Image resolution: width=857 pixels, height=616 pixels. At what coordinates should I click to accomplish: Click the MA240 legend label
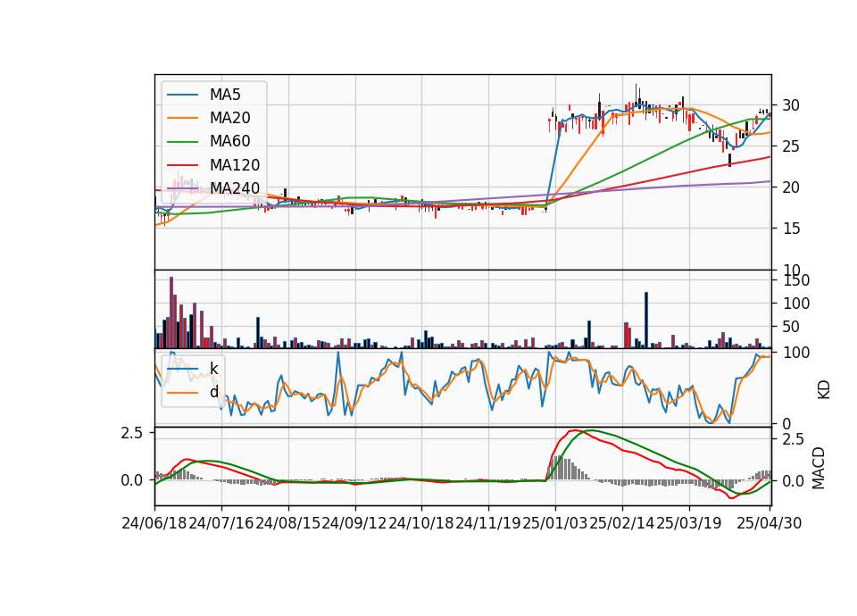tap(235, 188)
